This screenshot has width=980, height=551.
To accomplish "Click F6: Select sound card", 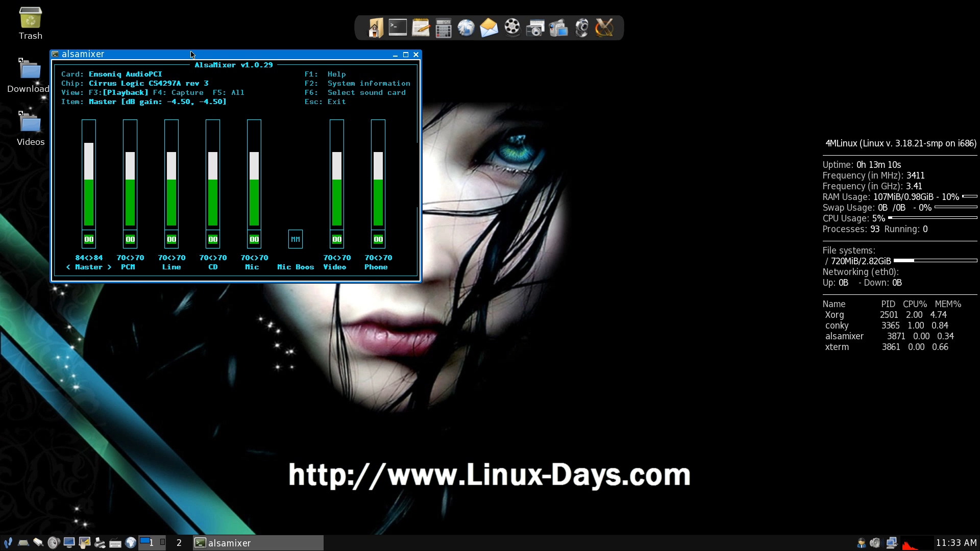I will [355, 92].
